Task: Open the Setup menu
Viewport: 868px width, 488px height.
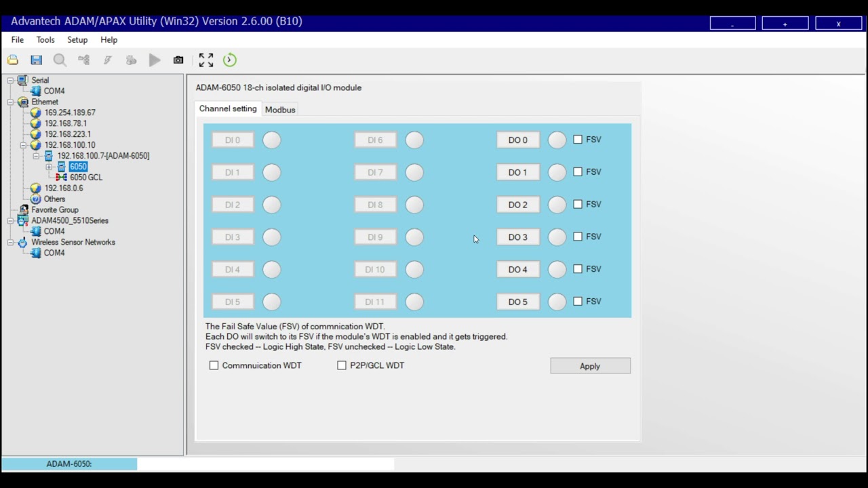Action: pos(77,40)
